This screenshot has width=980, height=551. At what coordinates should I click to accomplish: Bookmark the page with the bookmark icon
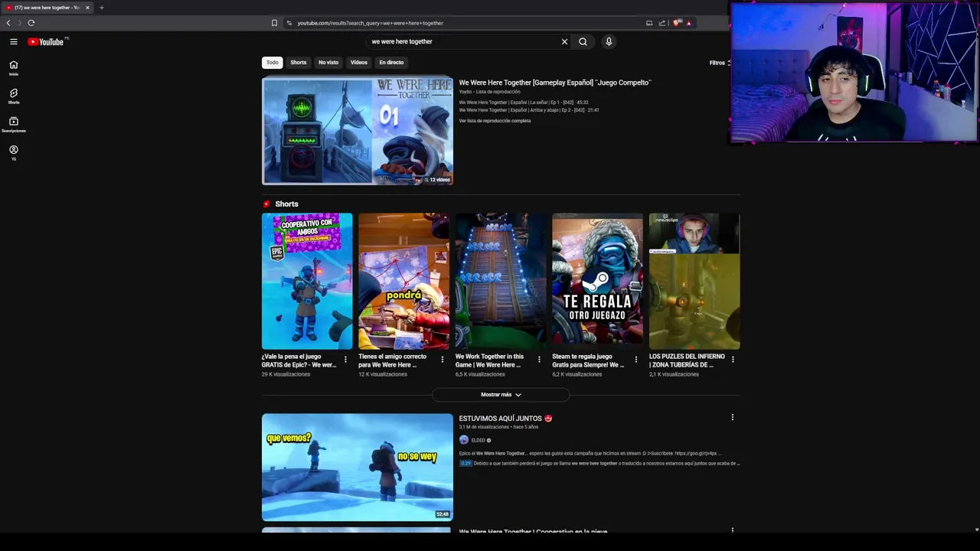tap(274, 23)
